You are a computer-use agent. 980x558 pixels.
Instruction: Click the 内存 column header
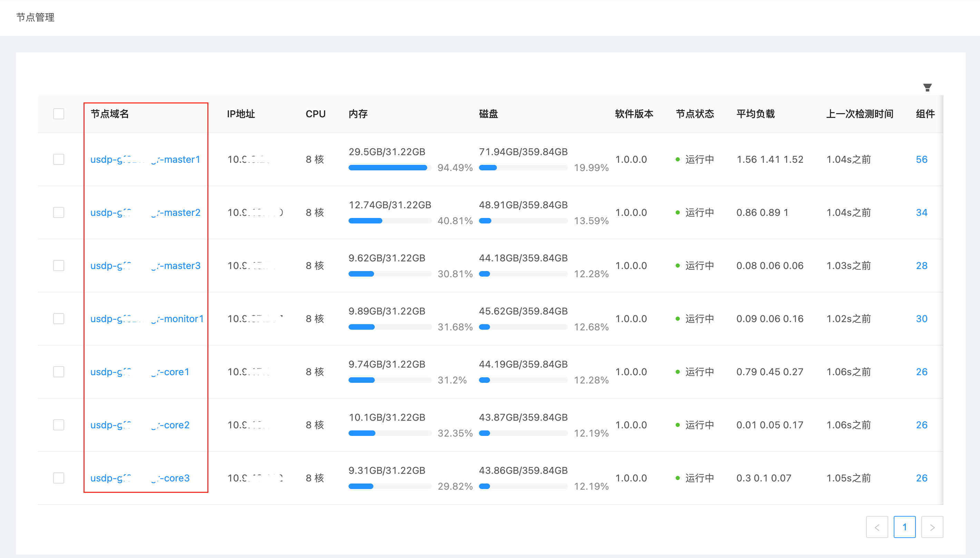pyautogui.click(x=358, y=114)
